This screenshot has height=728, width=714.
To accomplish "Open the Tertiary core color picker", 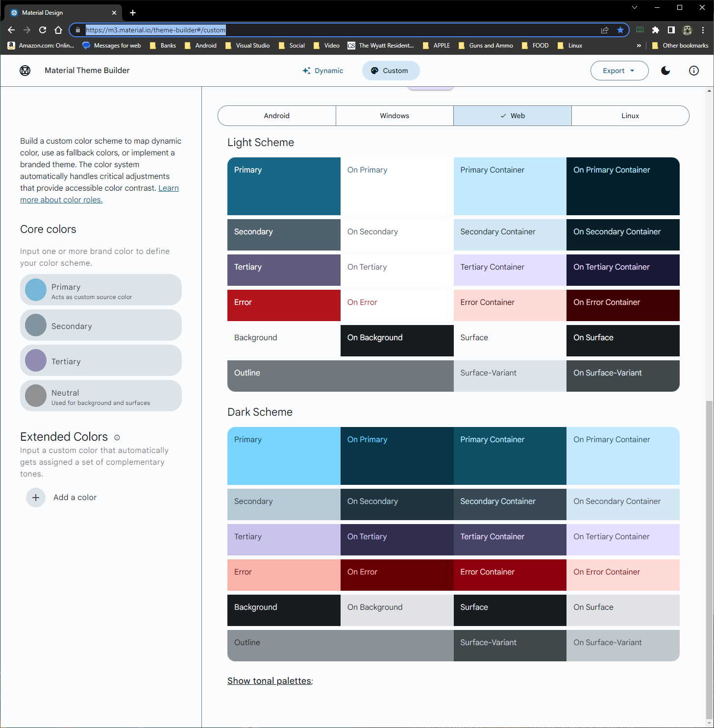I will [x=101, y=360].
